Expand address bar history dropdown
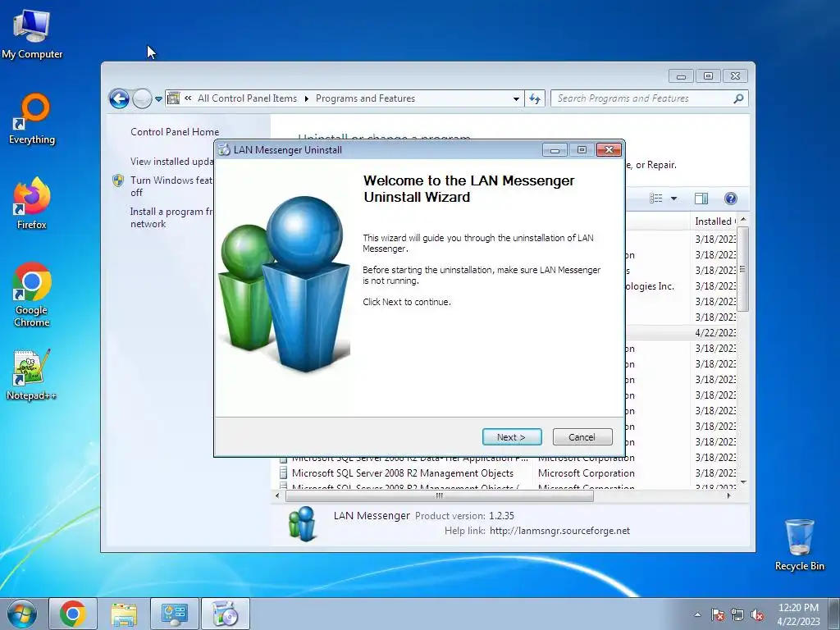 tap(516, 98)
